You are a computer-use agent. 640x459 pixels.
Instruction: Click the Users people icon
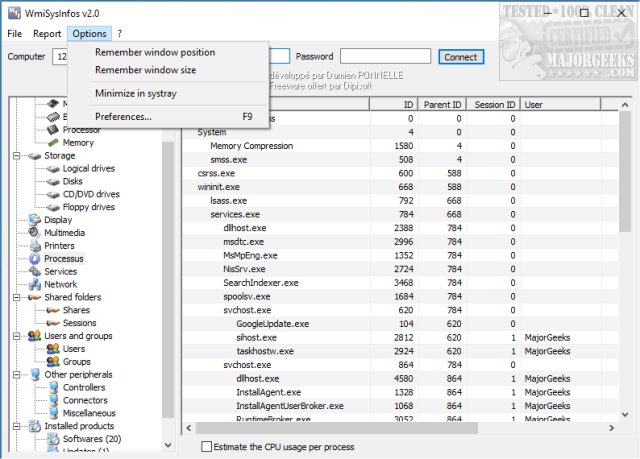point(53,349)
